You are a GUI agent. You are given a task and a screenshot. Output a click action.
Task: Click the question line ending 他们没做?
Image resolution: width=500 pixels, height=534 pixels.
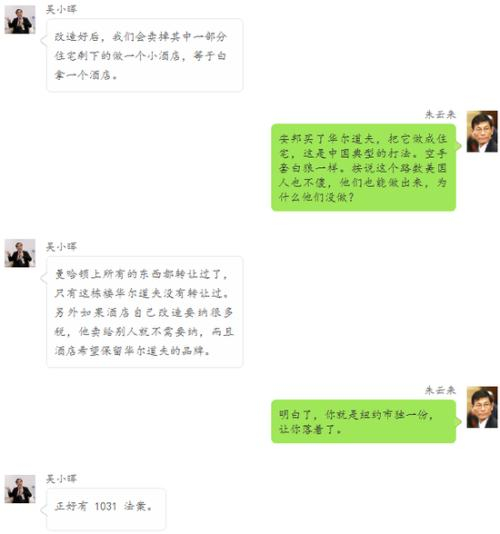[317, 197]
